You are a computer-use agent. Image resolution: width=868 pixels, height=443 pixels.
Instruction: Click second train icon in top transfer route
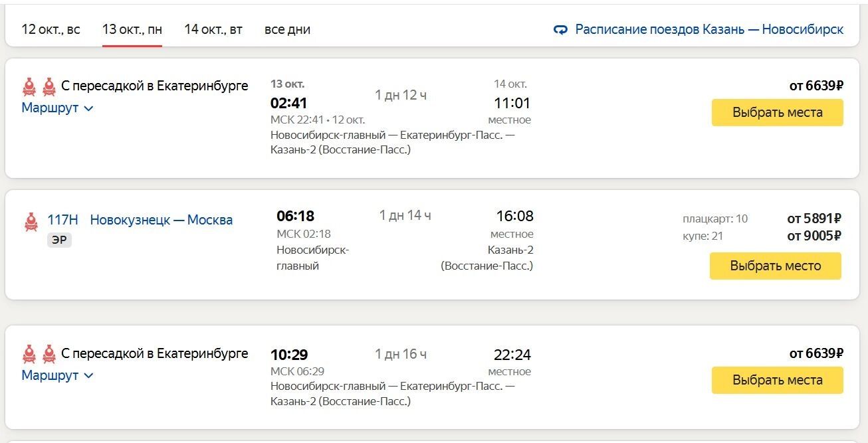click(x=49, y=86)
